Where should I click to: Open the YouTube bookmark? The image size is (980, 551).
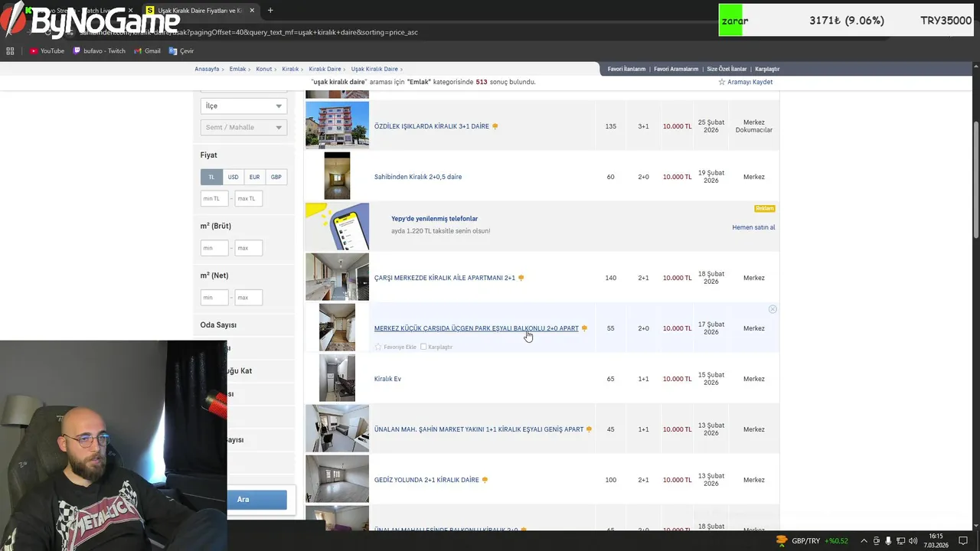coord(47,51)
